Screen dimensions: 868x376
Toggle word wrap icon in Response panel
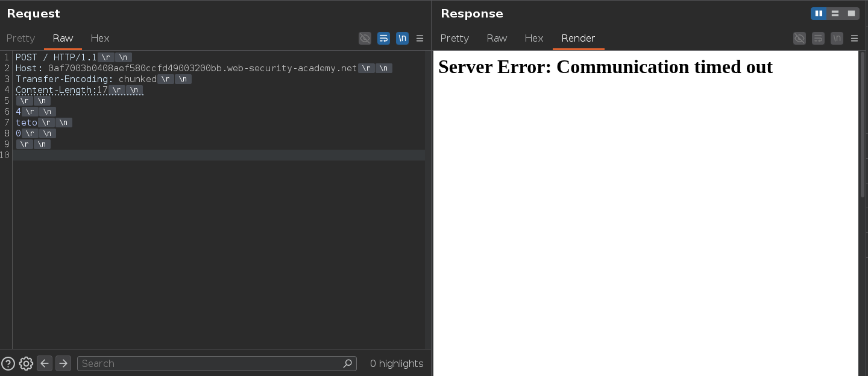click(818, 38)
